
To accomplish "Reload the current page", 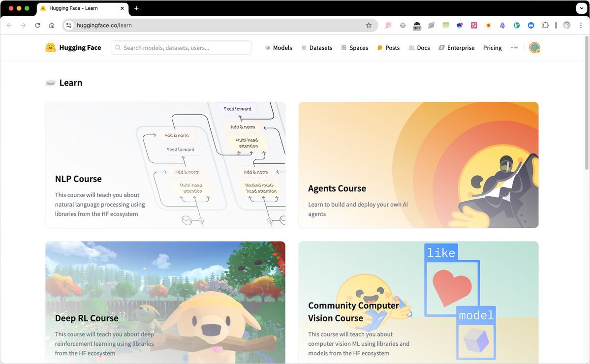I will 37,25.
